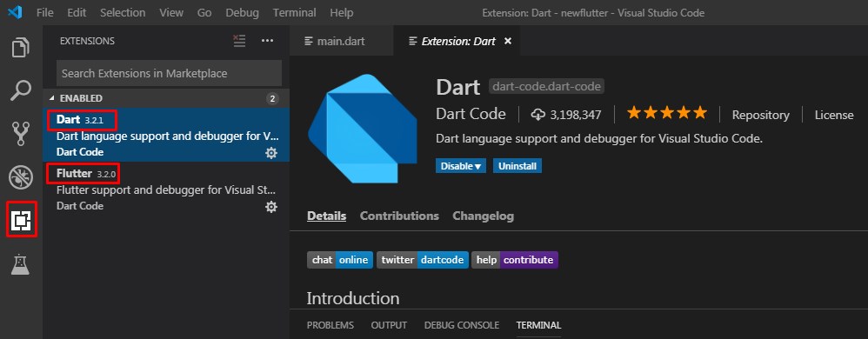The image size is (868, 339).
Task: Click the help contribute badge
Action: tap(515, 260)
